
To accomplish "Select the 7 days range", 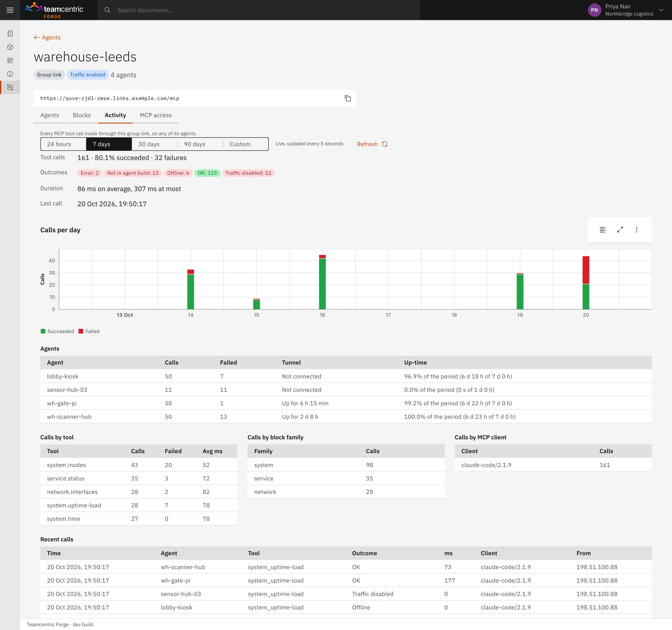I will coord(109,144).
